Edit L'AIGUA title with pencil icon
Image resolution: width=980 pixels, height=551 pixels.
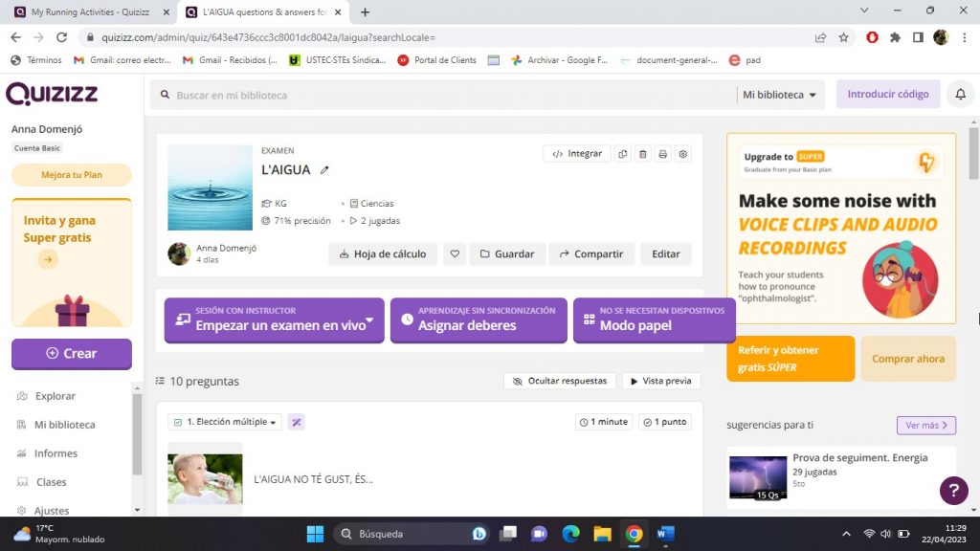click(324, 170)
